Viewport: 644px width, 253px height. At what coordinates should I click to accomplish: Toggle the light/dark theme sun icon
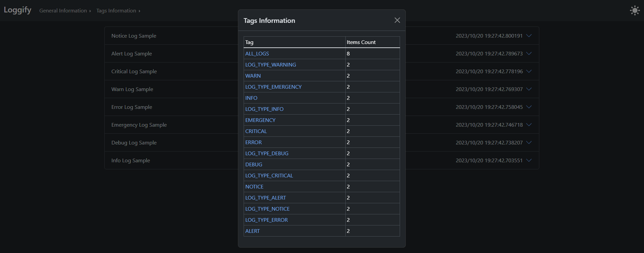point(635,10)
